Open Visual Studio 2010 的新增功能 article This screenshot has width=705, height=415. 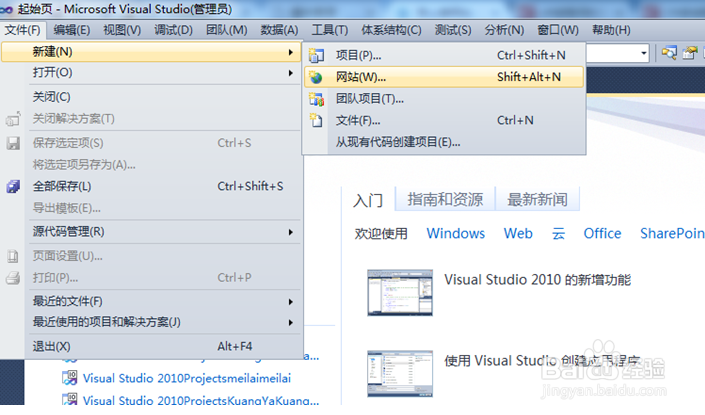point(538,280)
